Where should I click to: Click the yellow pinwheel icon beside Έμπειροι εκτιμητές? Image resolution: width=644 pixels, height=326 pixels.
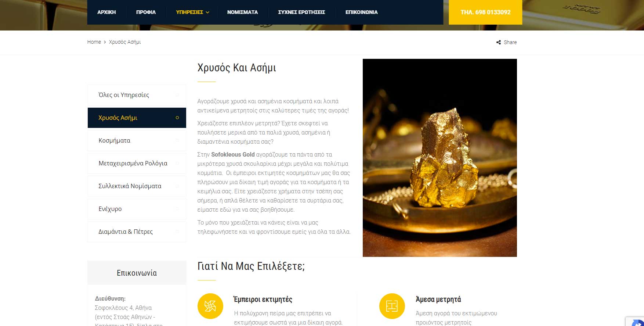click(210, 306)
